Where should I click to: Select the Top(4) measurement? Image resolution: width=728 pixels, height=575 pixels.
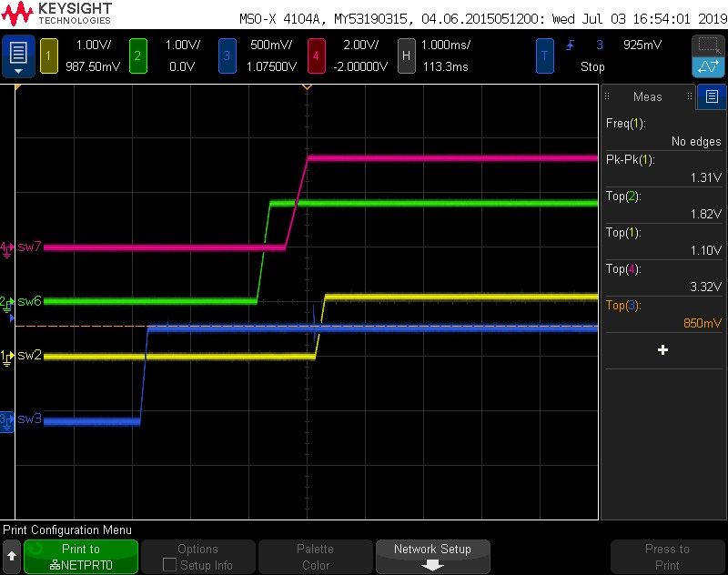(663, 277)
